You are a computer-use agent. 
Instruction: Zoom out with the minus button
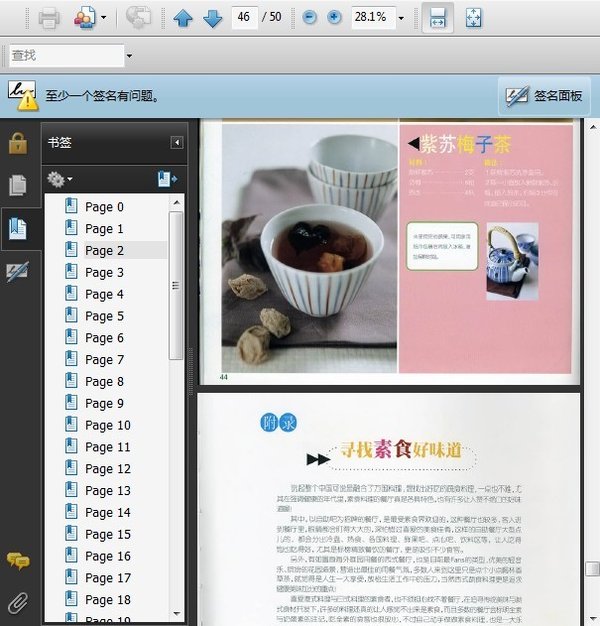pyautogui.click(x=310, y=18)
